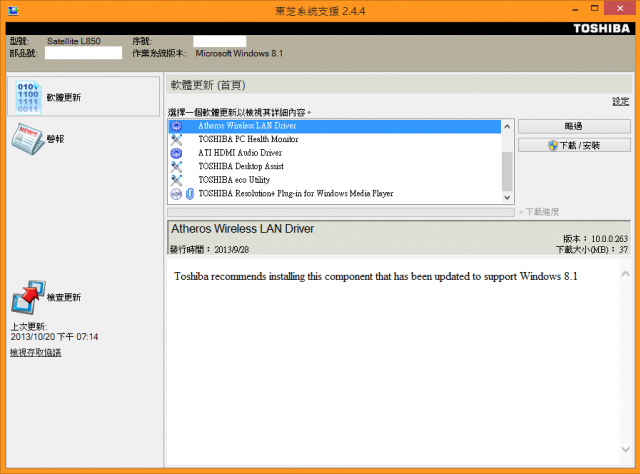Click the TOSHIBA logo in the header
The height and width of the screenshot is (474, 640).
coord(602,29)
